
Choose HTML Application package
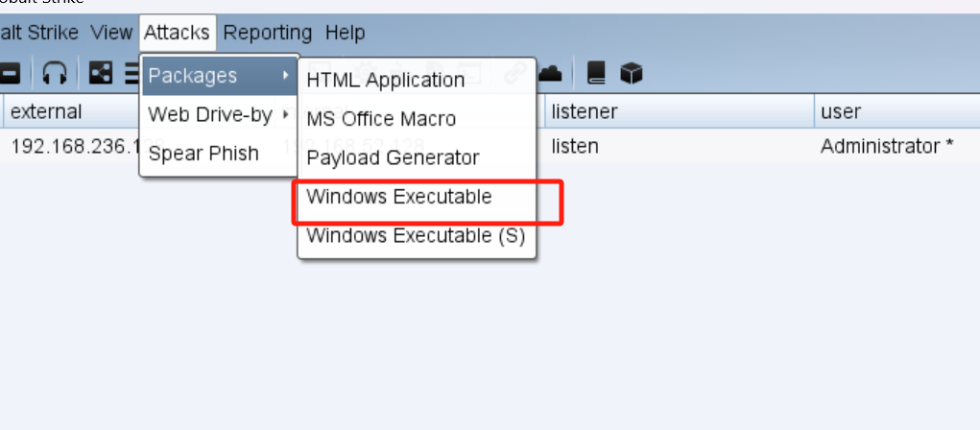click(x=385, y=81)
